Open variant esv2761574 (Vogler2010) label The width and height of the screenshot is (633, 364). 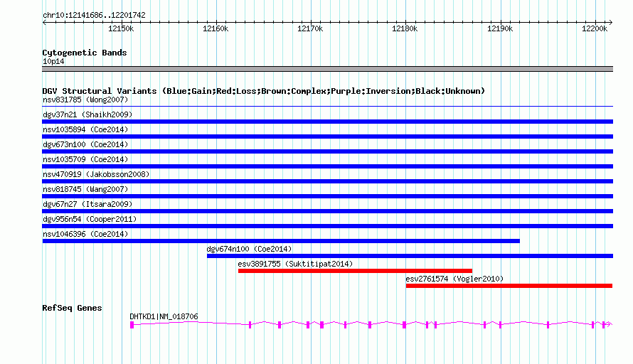(x=454, y=279)
